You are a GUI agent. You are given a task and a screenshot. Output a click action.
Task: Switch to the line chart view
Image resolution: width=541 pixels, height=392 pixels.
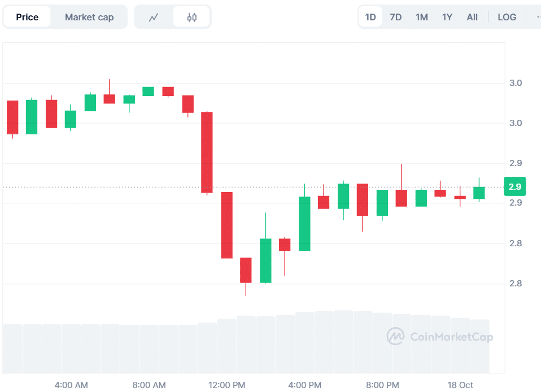pyautogui.click(x=154, y=18)
